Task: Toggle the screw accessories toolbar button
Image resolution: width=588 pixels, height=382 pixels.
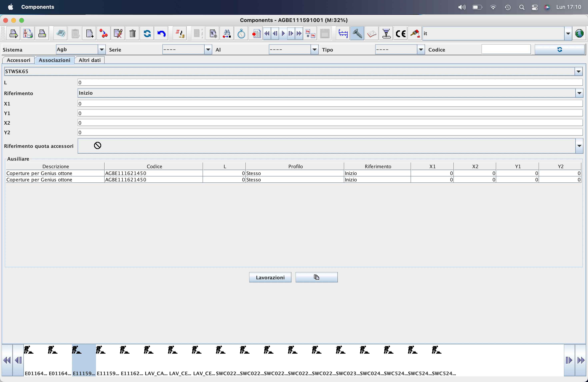Action: (357, 34)
